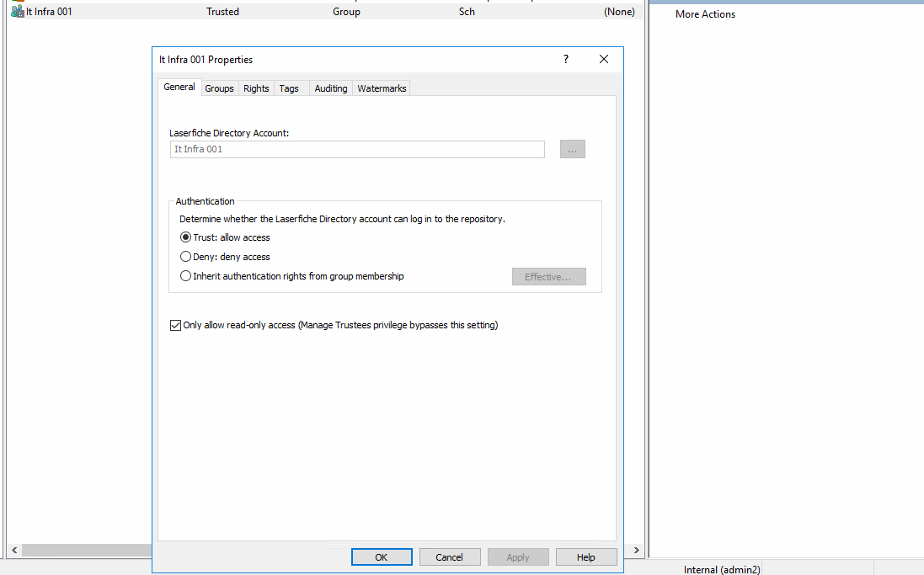Uncheck Only allow read-only access checkbox
924x575 pixels.
pyautogui.click(x=175, y=325)
